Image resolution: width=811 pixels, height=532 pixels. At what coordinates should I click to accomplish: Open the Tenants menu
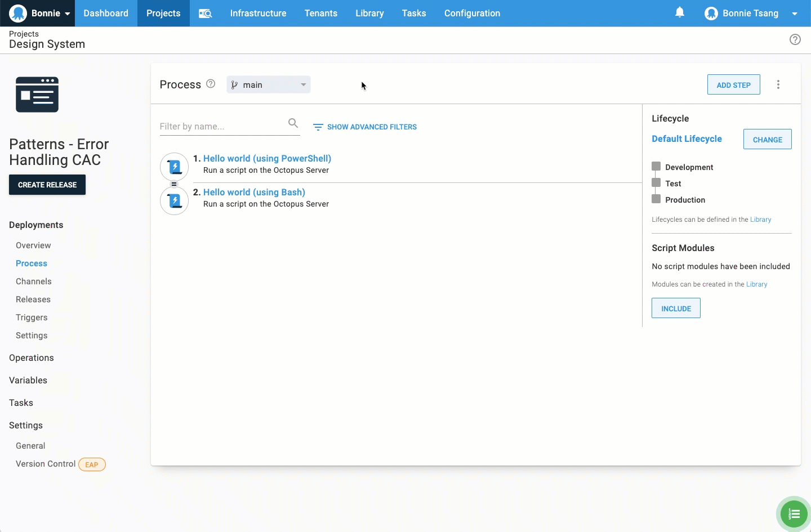click(x=321, y=13)
